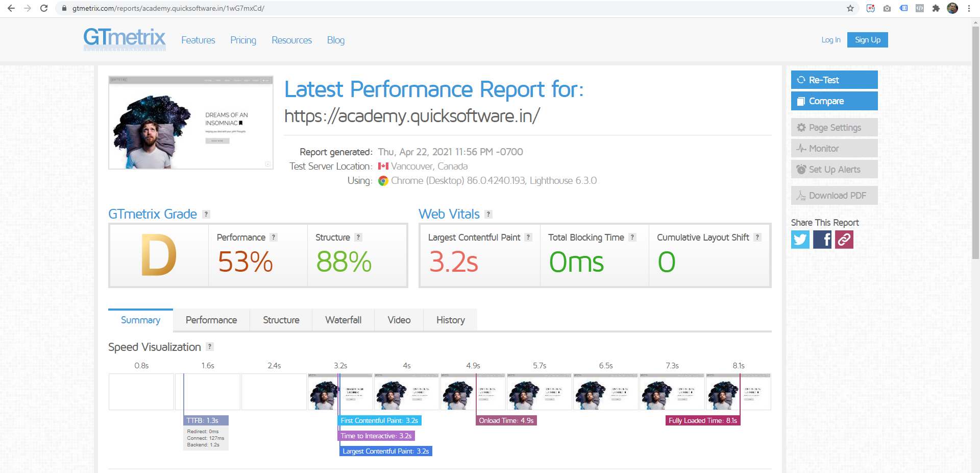Click Total Blocking Time help icon
Image resolution: width=980 pixels, height=473 pixels.
632,238
